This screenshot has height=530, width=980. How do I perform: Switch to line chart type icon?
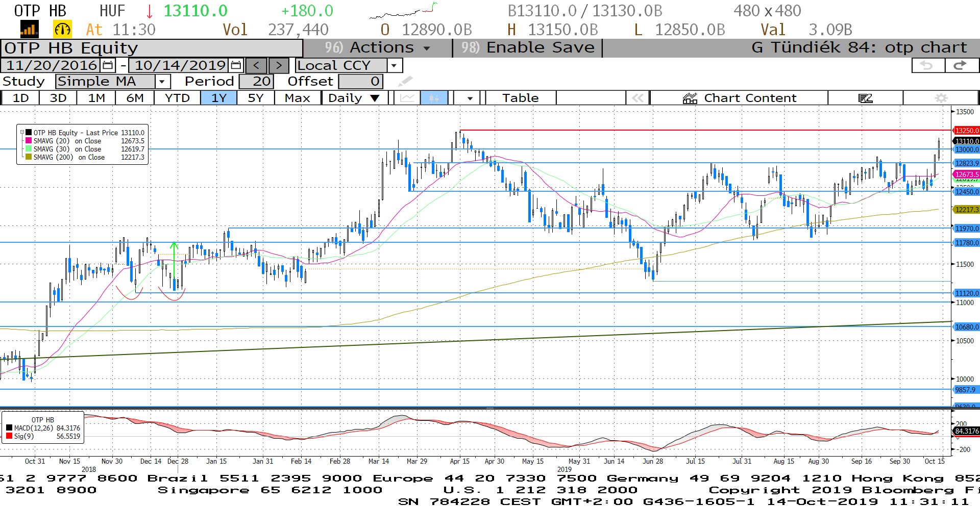pyautogui.click(x=407, y=98)
